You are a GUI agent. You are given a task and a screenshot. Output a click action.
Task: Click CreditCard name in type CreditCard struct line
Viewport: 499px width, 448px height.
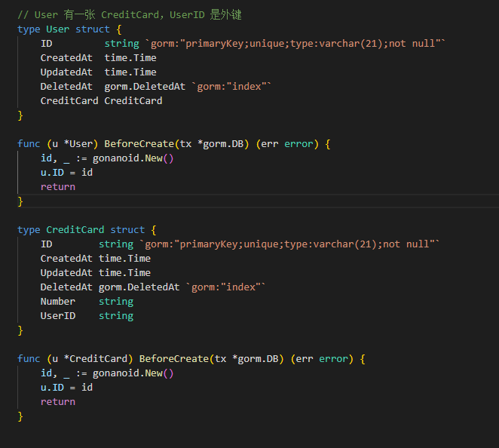click(x=75, y=230)
